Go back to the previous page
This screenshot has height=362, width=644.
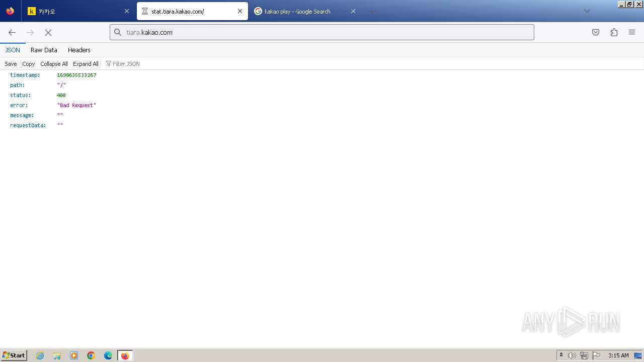(12, 32)
